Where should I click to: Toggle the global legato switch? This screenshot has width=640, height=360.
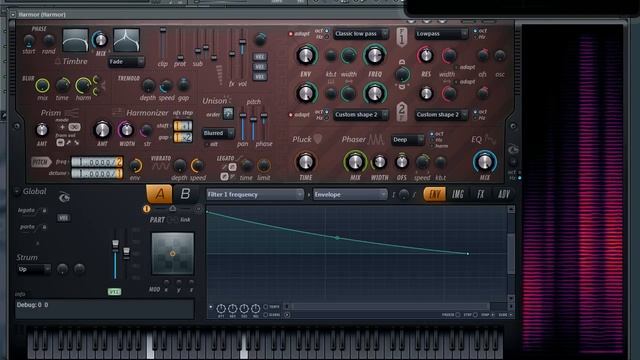pos(32,211)
